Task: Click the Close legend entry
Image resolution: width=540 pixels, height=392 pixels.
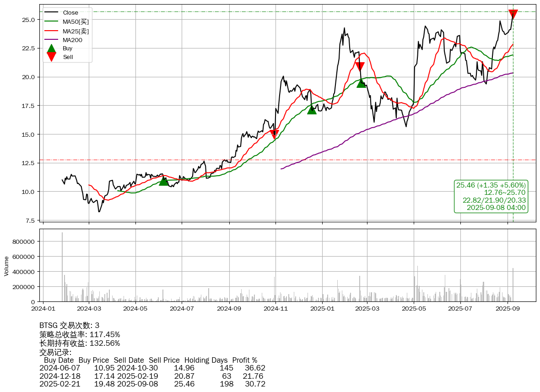Action: pos(70,12)
